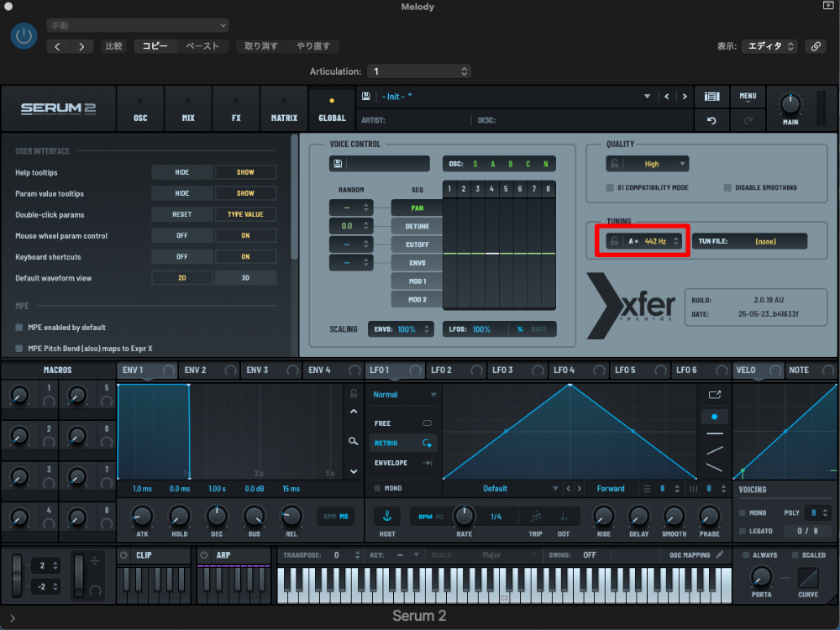Enable the LFO triplet note icon
840x630 pixels.
coord(535,517)
